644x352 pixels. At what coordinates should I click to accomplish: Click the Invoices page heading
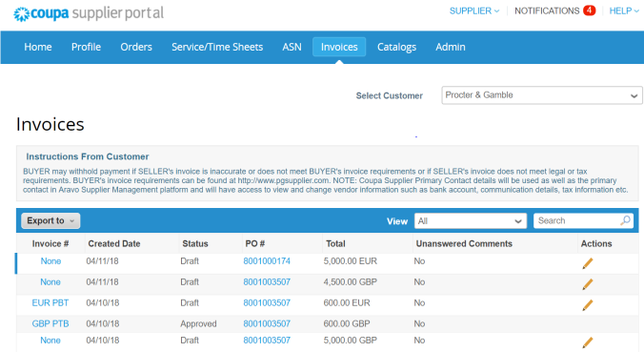pyautogui.click(x=50, y=124)
